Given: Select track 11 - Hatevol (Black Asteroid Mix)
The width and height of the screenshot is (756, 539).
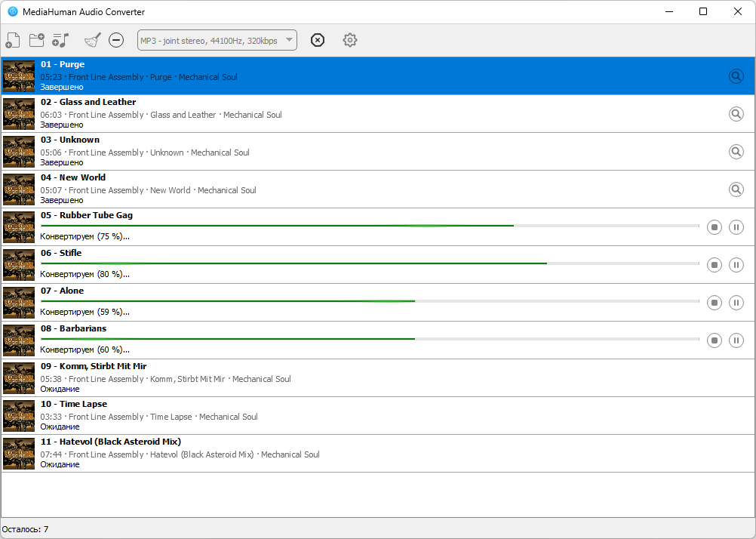Looking at the screenshot, I should coord(111,442).
